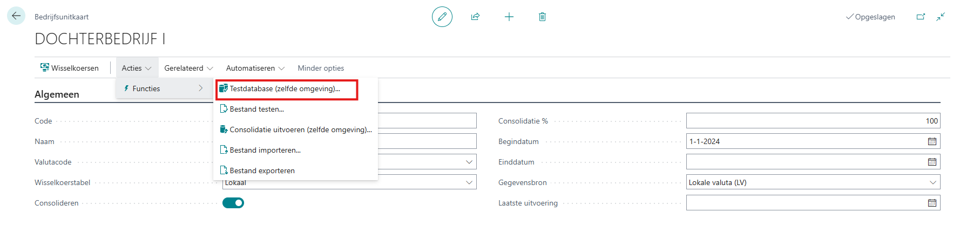Click Minder opties link
Viewport: 980px width, 239px height.
[x=321, y=68]
